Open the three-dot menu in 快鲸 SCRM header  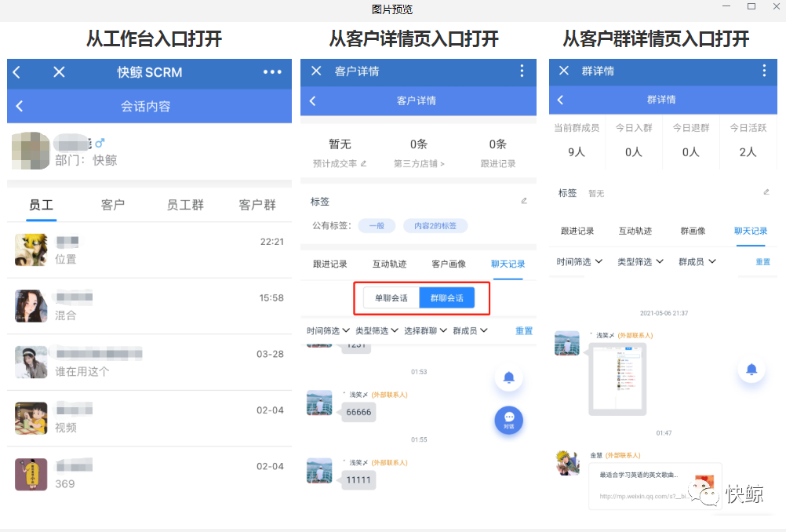tap(272, 72)
